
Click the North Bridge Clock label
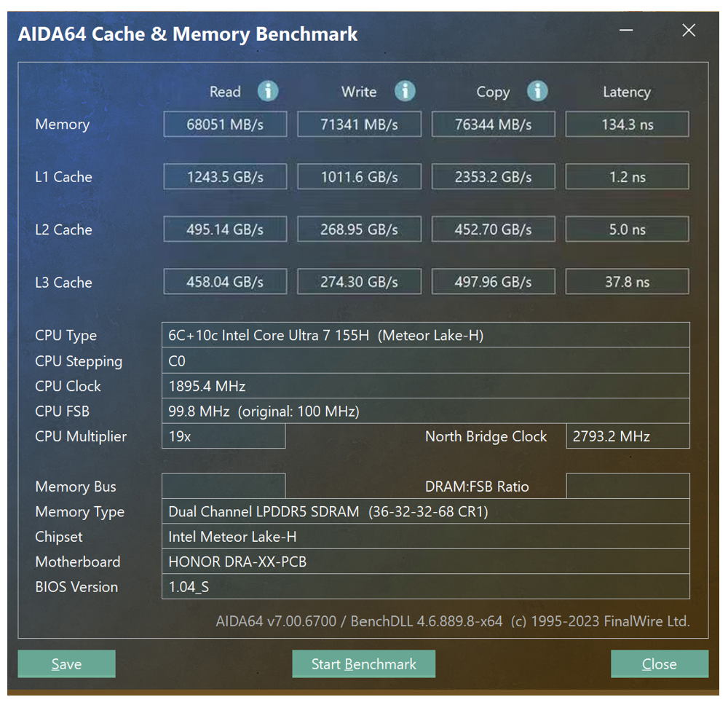pyautogui.click(x=486, y=436)
